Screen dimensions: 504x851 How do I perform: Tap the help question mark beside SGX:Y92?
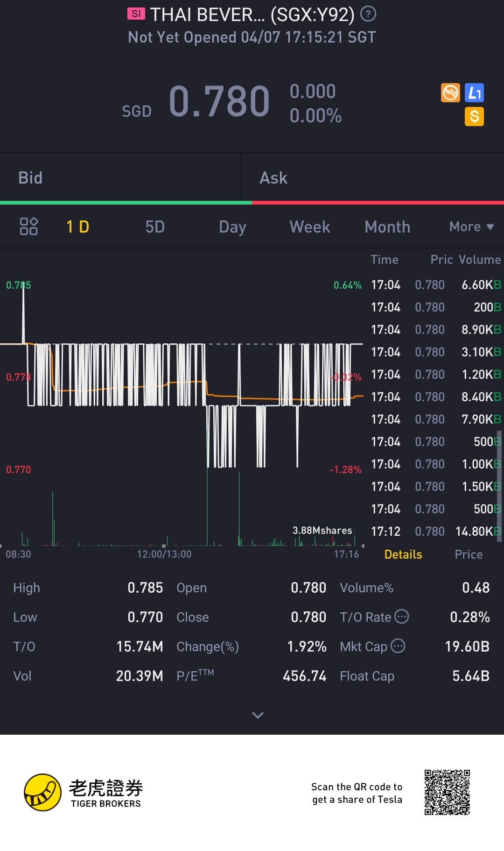(368, 14)
